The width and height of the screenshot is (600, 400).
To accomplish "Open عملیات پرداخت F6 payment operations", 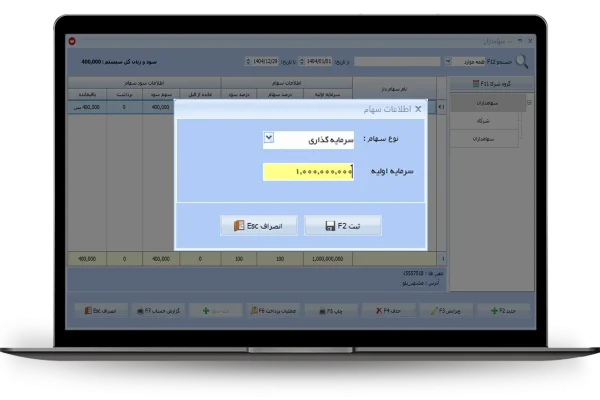I will point(272,312).
